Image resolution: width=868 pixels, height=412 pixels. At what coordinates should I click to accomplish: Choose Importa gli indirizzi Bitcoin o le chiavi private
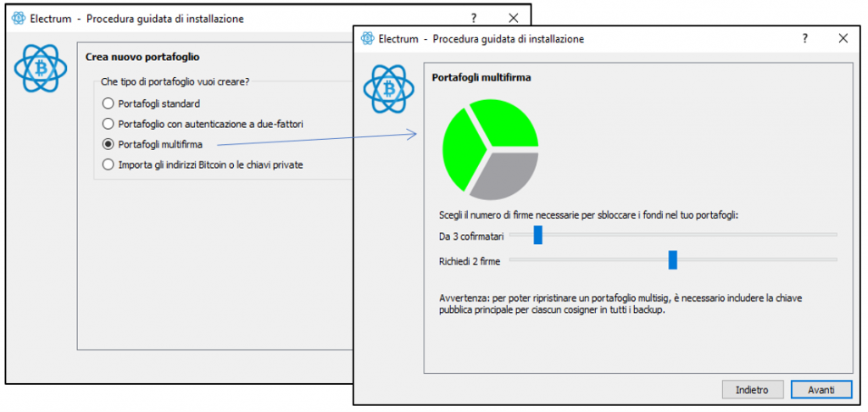pyautogui.click(x=108, y=164)
